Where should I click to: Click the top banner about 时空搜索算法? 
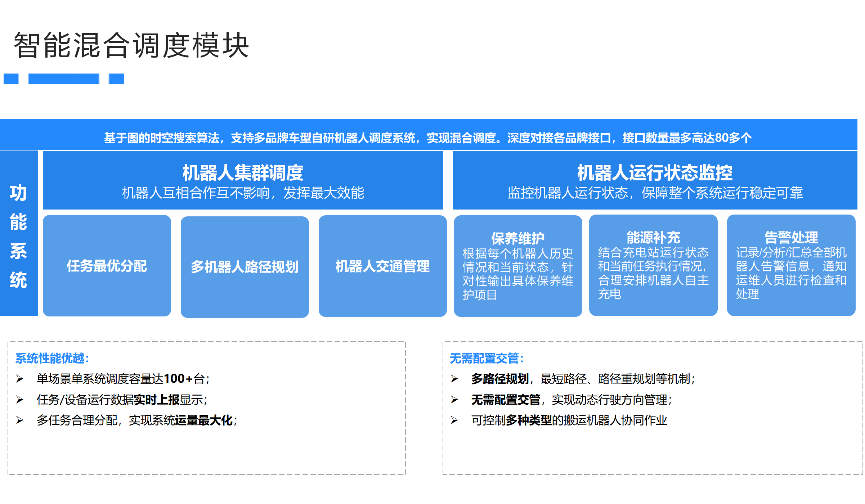[428, 138]
